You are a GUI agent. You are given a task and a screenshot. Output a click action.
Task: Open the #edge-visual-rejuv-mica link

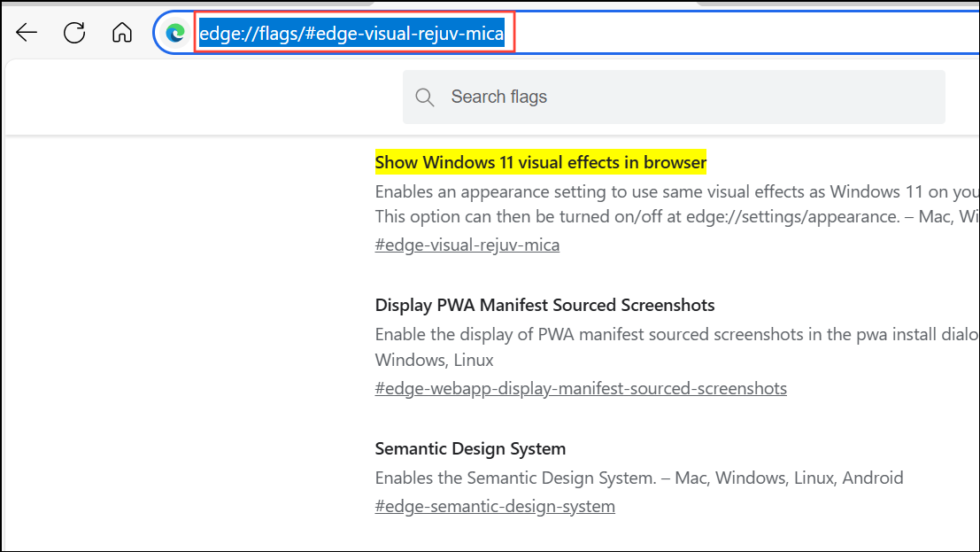(467, 244)
